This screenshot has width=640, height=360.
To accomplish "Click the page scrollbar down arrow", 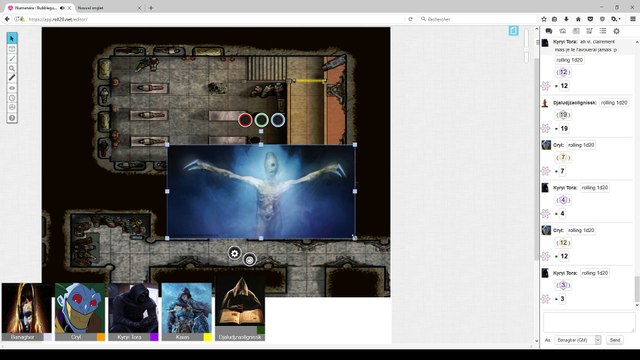I will 536,341.
